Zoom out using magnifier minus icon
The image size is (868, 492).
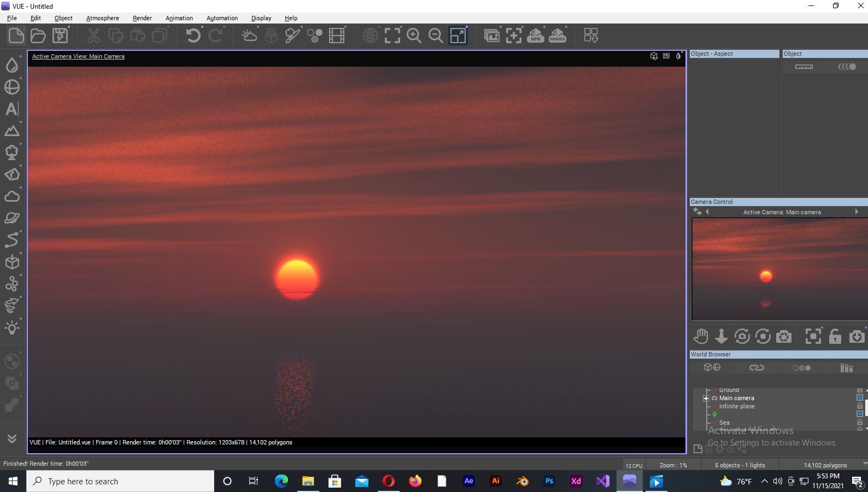436,36
